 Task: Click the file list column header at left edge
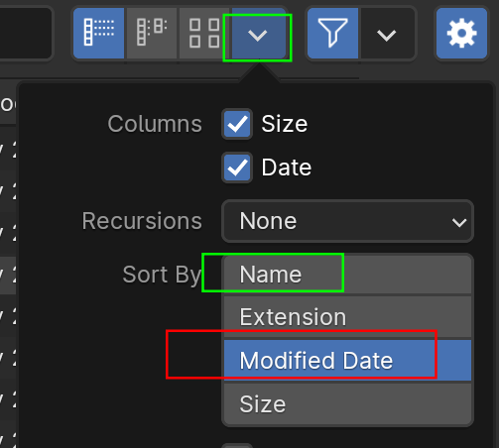(8, 105)
